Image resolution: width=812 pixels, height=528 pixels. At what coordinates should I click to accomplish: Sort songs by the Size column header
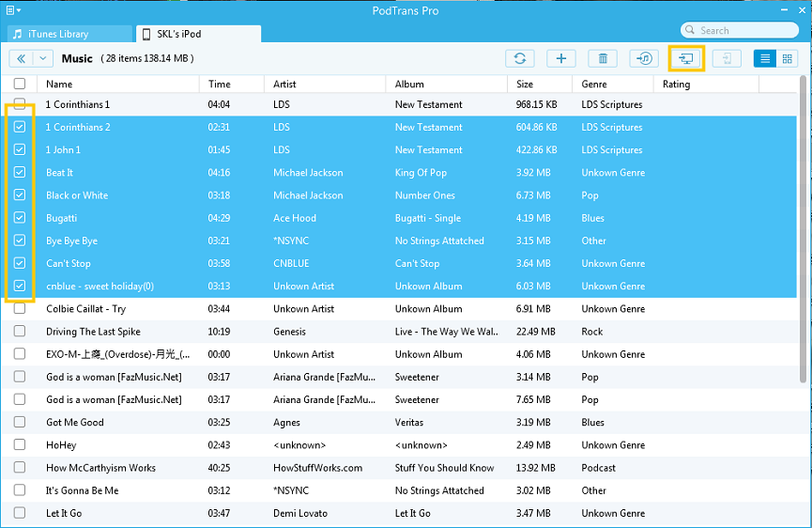[525, 84]
